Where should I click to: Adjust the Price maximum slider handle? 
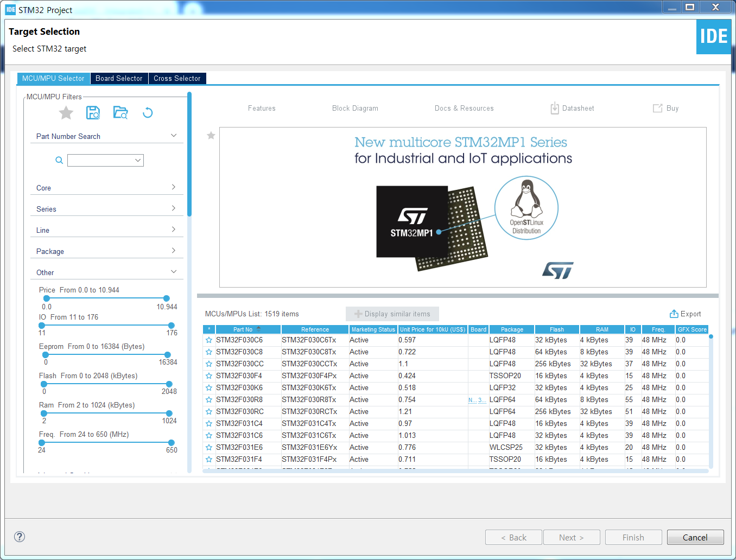click(x=167, y=298)
